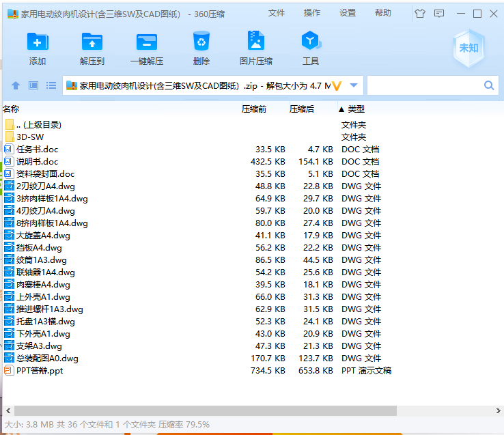Viewport: 504px width, 435px height.
Task: Open the 文件 menu
Action: pos(277,13)
